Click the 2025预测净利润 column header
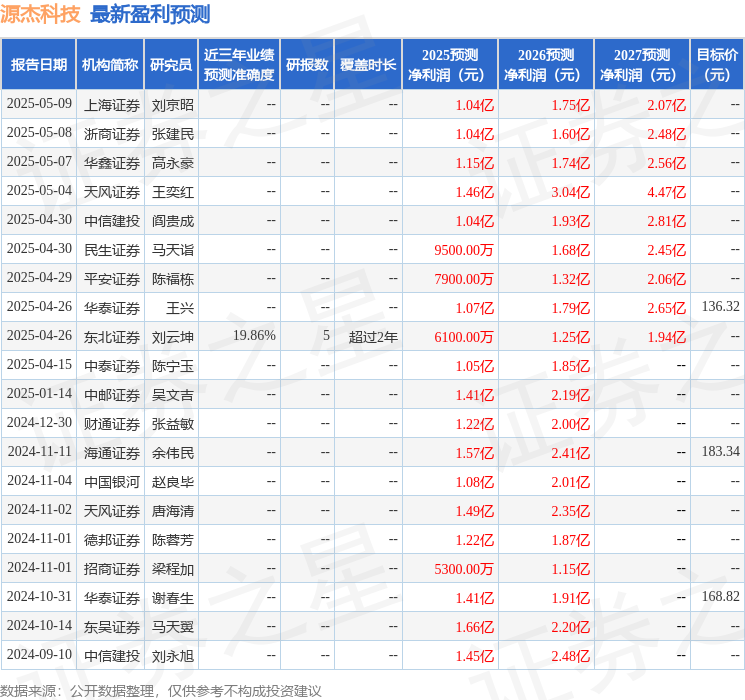 coord(450,65)
